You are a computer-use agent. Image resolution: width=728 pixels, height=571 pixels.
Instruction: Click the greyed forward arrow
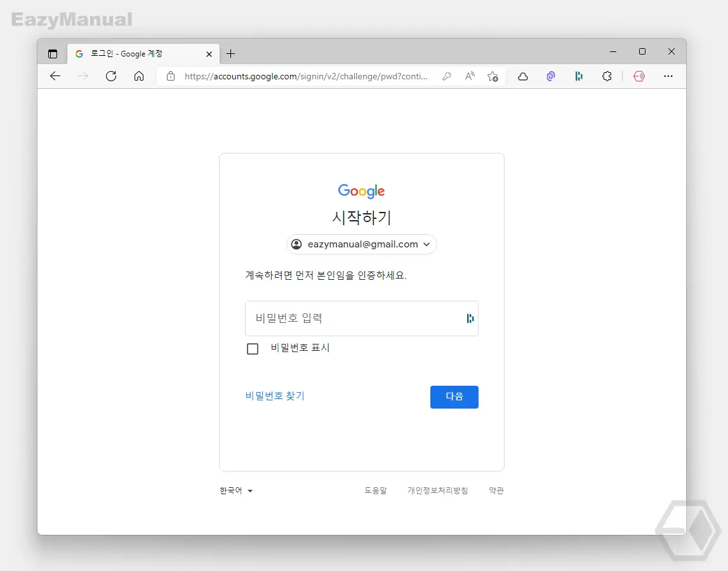click(83, 76)
